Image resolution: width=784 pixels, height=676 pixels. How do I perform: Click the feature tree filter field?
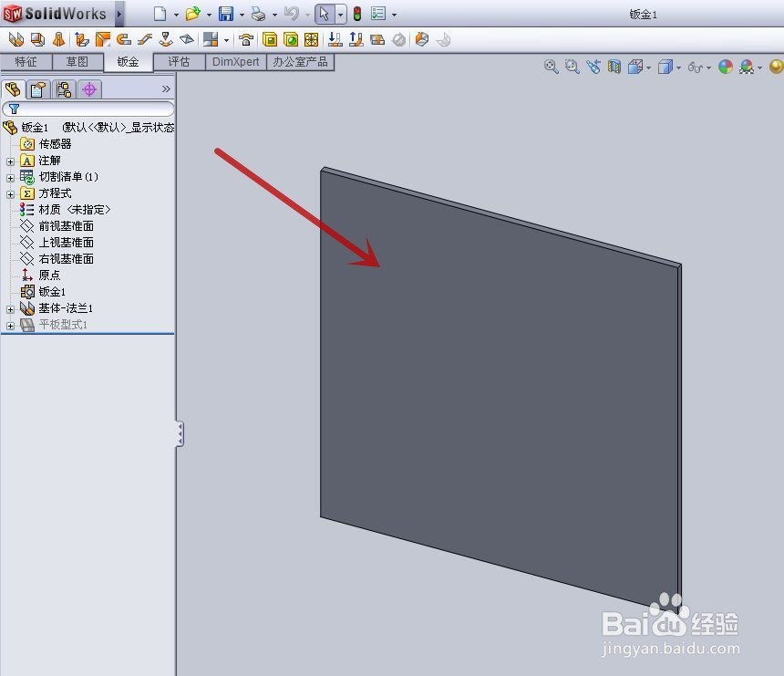(88, 109)
